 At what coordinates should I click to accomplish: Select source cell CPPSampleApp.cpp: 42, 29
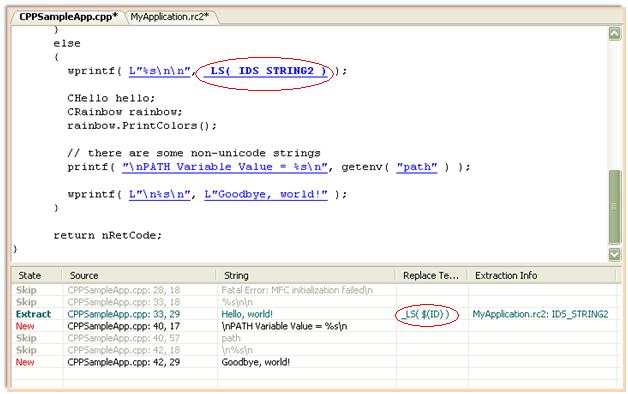click(124, 362)
